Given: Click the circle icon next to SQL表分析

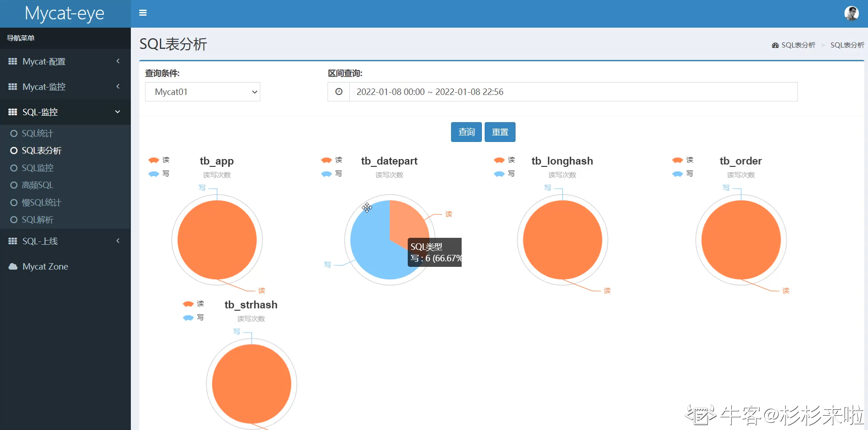Looking at the screenshot, I should (14, 150).
